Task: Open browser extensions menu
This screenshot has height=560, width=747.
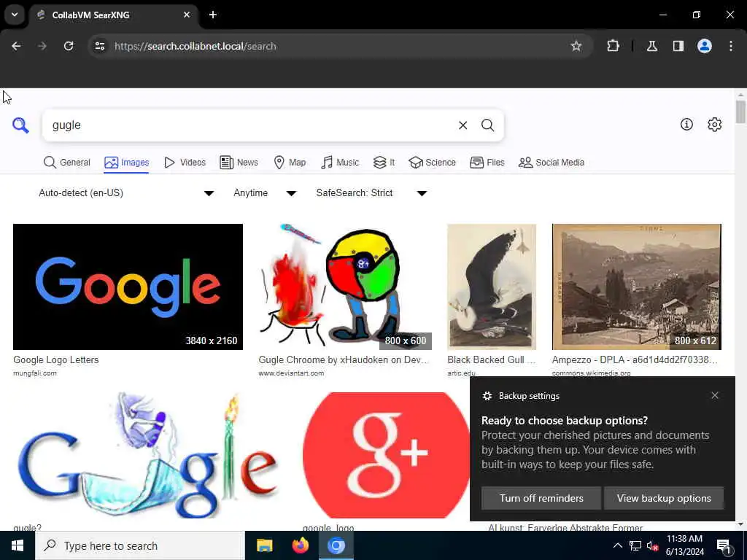Action: 613,46
